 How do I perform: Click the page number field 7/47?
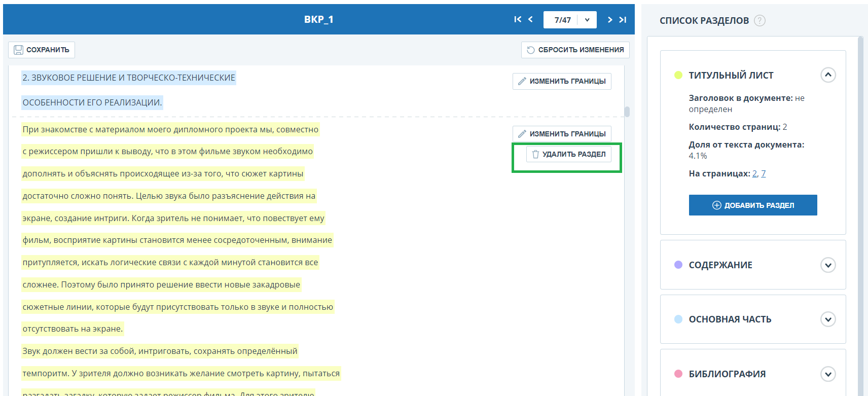click(562, 20)
